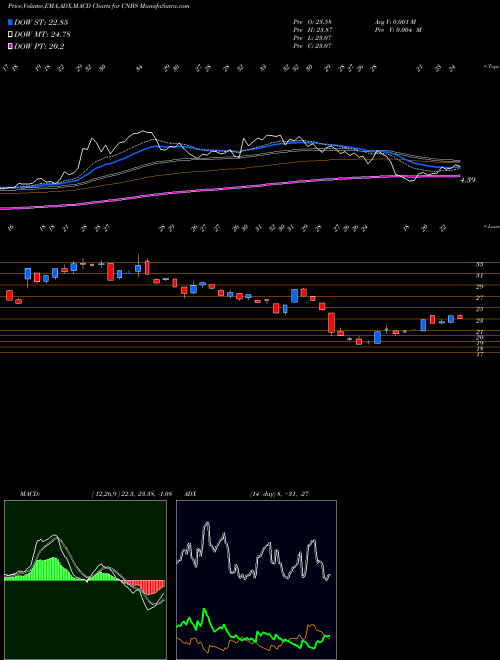The height and width of the screenshot is (660, 500).
Task: Click the 27 price axis label
Action: pyautogui.click(x=479, y=298)
